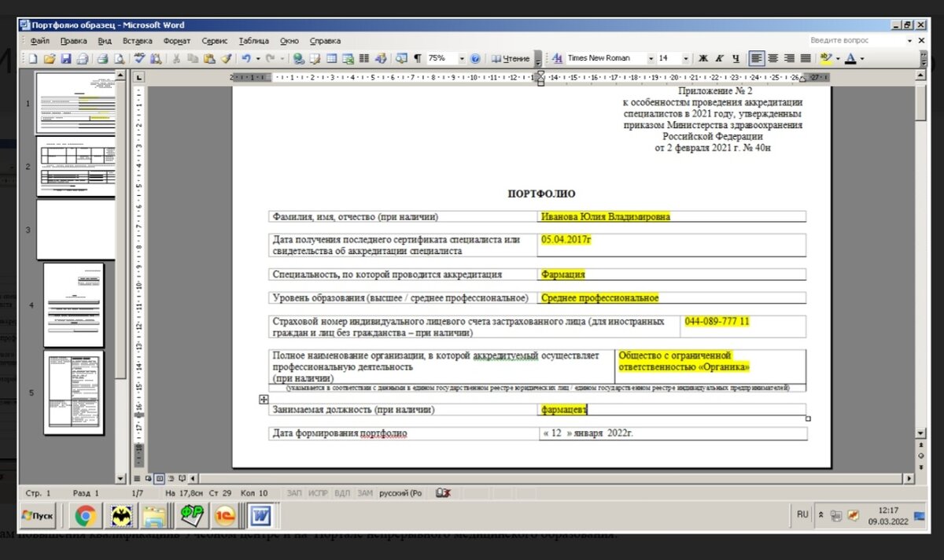Apply font color A icon

tap(850, 58)
